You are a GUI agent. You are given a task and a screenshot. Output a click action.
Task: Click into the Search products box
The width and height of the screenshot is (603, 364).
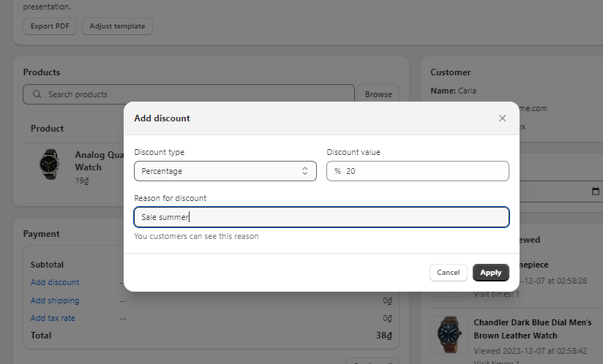190,94
